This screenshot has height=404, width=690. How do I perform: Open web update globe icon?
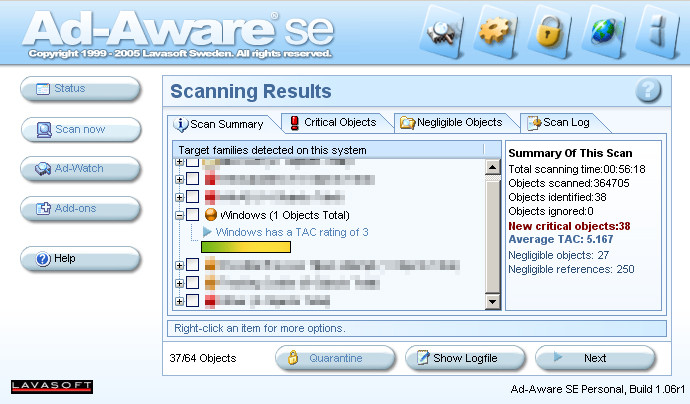pos(604,32)
